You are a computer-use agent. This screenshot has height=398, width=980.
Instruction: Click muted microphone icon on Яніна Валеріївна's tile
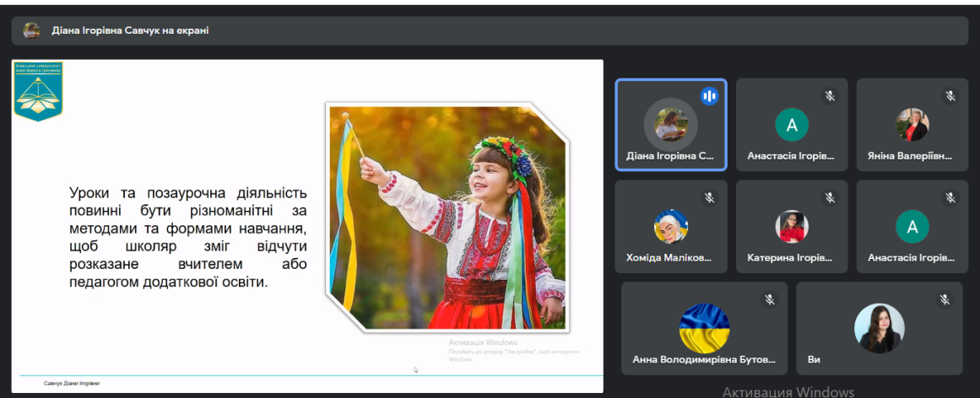pos(950,96)
